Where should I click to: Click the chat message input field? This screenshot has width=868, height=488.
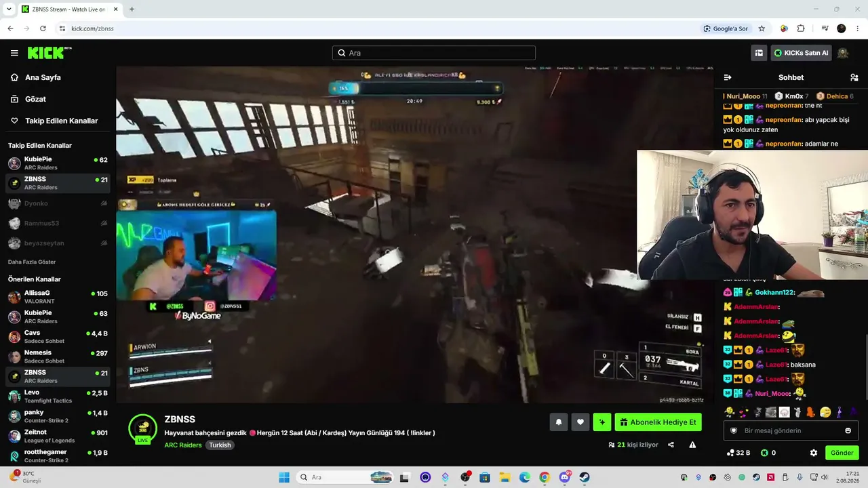tap(791, 430)
